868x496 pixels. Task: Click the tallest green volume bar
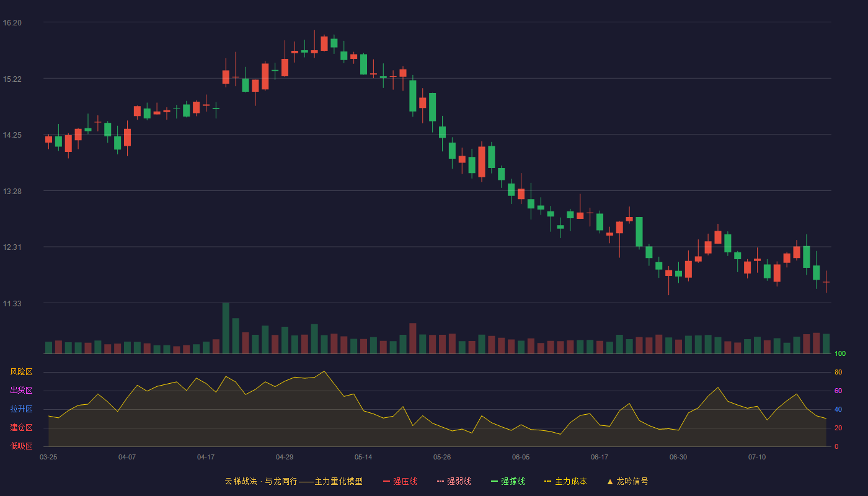click(x=226, y=328)
